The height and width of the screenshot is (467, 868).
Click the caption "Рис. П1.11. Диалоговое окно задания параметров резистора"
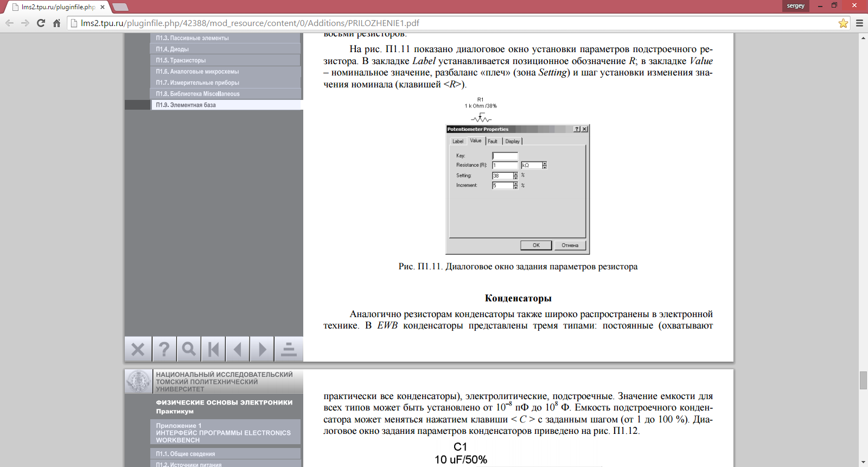[x=518, y=267]
